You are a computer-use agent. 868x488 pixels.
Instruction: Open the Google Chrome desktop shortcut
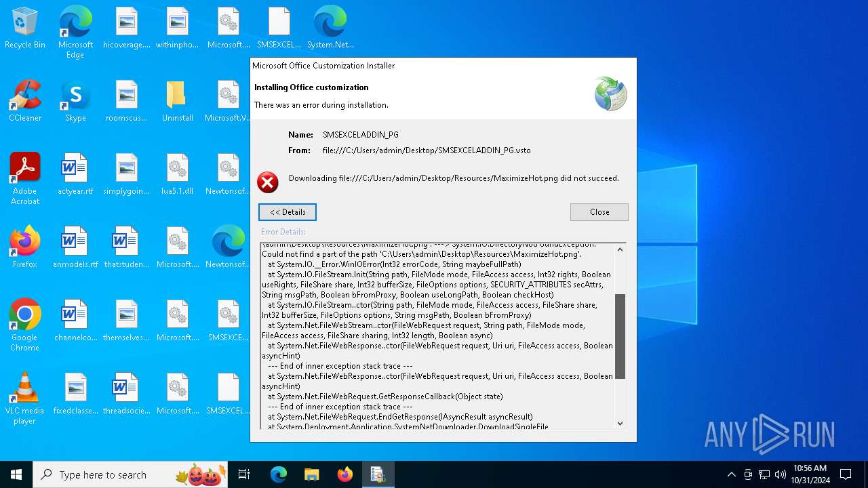pyautogui.click(x=25, y=325)
